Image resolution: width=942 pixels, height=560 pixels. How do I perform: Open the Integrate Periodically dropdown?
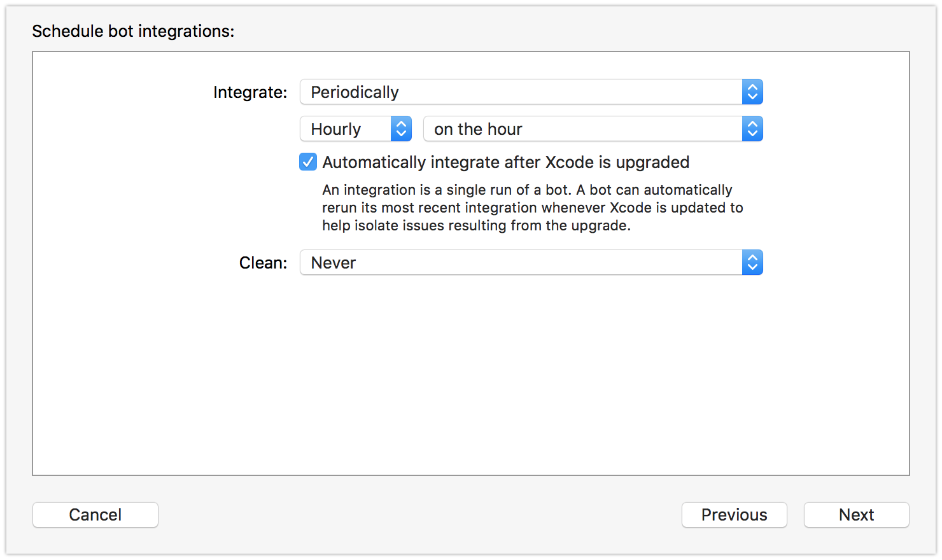[531, 92]
